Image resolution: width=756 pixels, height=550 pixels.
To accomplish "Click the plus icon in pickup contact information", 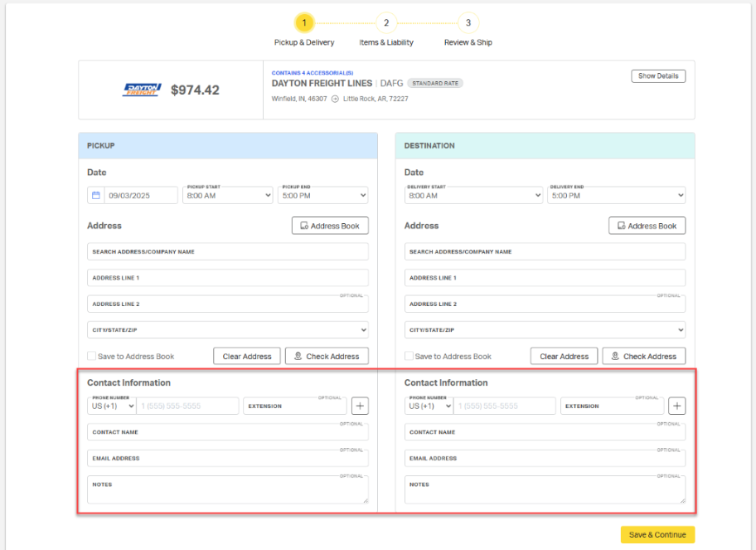I will tap(360, 406).
